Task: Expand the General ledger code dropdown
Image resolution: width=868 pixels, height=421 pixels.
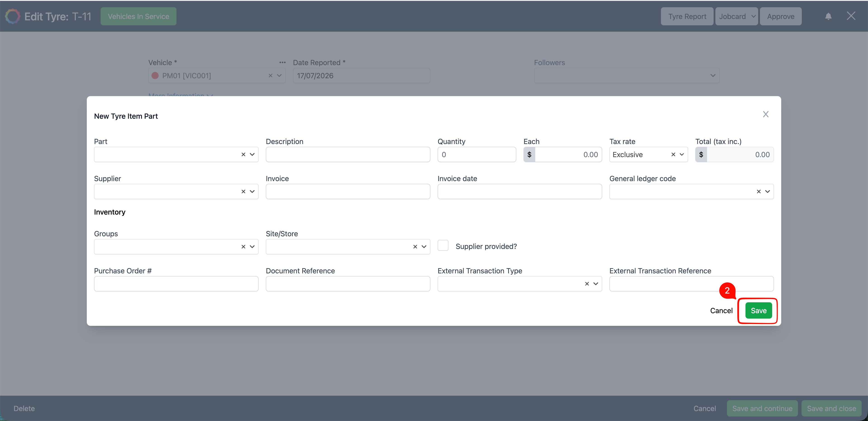Action: click(768, 192)
